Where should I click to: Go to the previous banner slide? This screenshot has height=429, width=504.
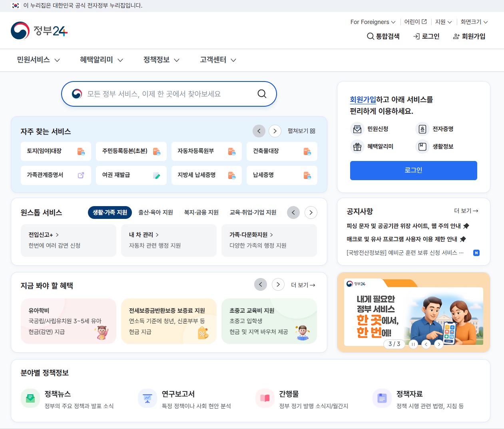pos(426,344)
